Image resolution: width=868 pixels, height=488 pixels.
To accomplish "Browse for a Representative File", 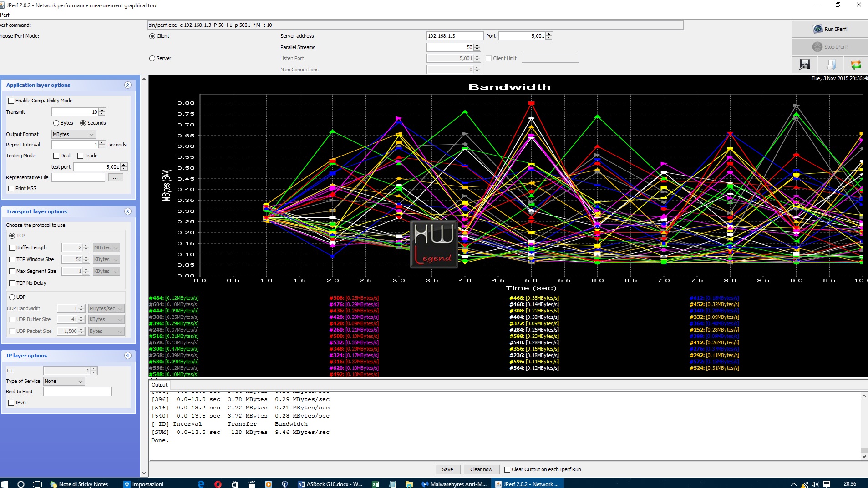I will [x=115, y=178].
